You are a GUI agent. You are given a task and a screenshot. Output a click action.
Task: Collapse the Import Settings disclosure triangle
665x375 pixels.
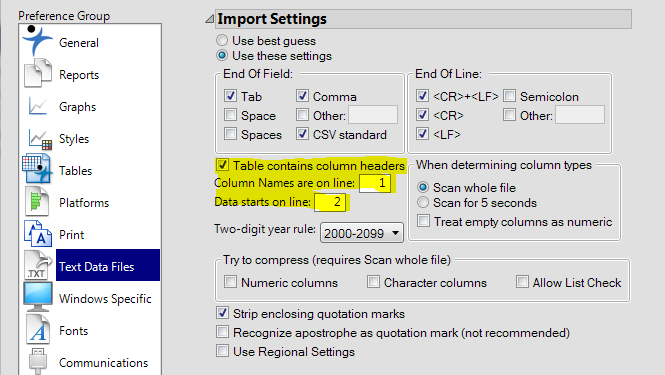pos(210,19)
